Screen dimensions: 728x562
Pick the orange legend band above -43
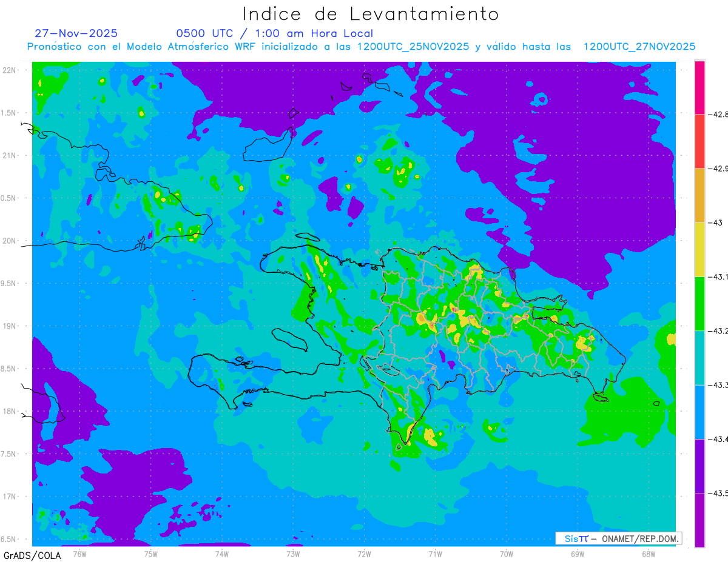tap(699, 195)
